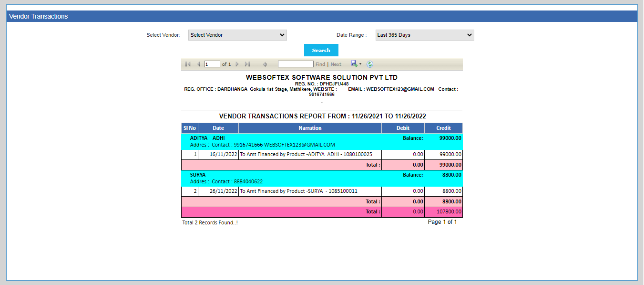Click the Search button
Viewport: 644px width, 285px height.
[321, 50]
